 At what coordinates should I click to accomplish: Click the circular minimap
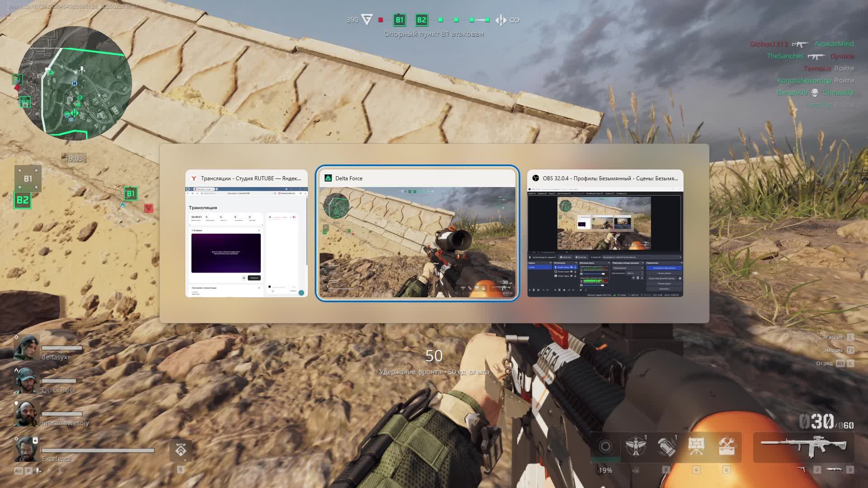point(75,84)
